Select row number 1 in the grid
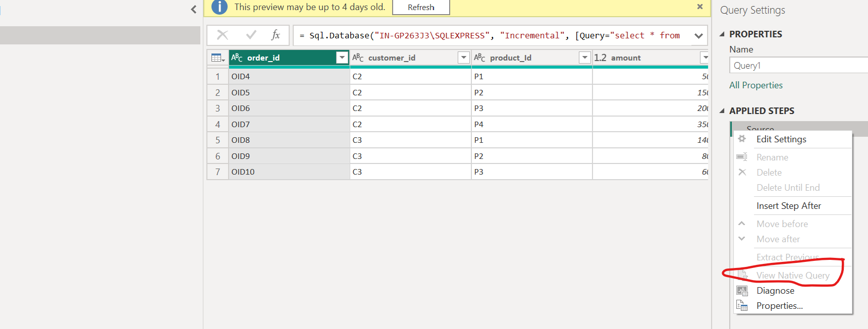The width and height of the screenshot is (868, 329). [x=218, y=77]
